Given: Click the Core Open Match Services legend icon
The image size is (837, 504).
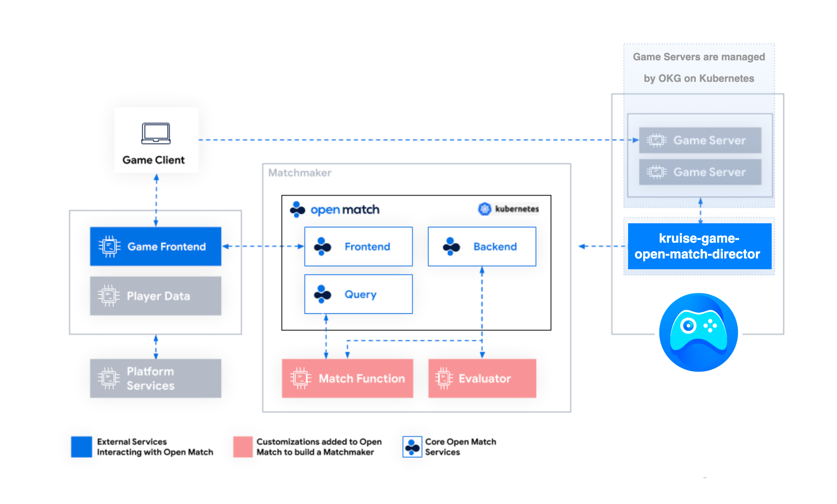Looking at the screenshot, I should click(x=412, y=447).
